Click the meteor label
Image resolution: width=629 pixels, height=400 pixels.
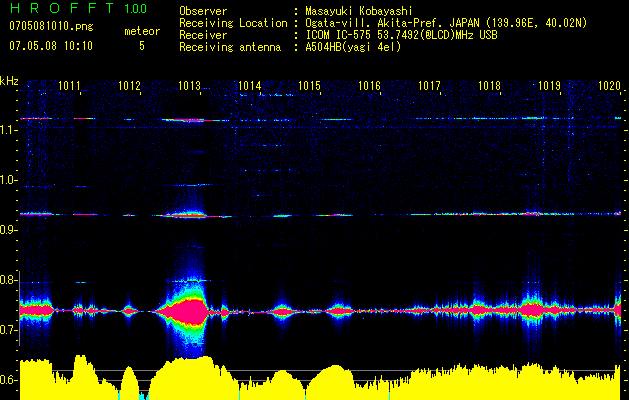142,31
